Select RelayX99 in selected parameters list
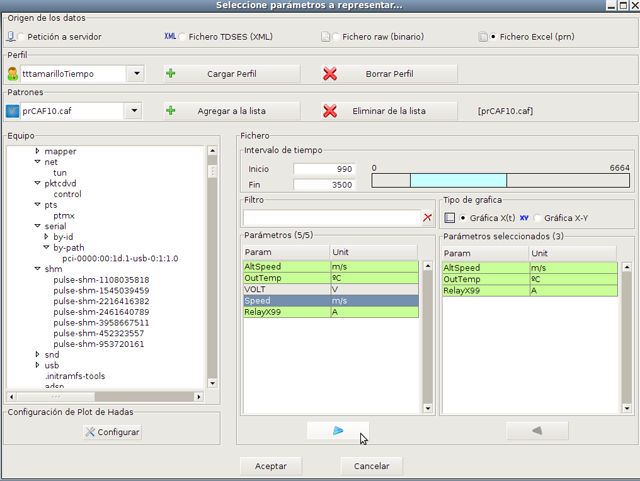This screenshot has height=481, width=640. (x=530, y=291)
